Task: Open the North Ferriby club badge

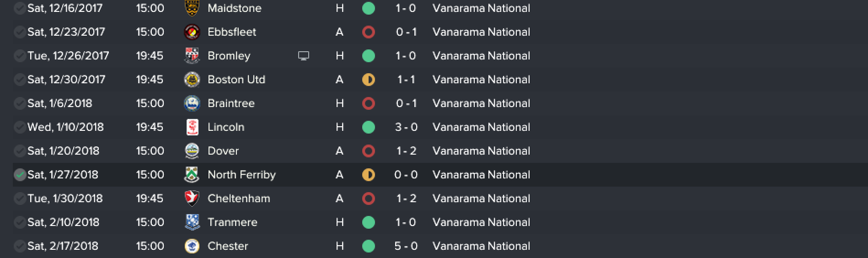Action: 192,175
